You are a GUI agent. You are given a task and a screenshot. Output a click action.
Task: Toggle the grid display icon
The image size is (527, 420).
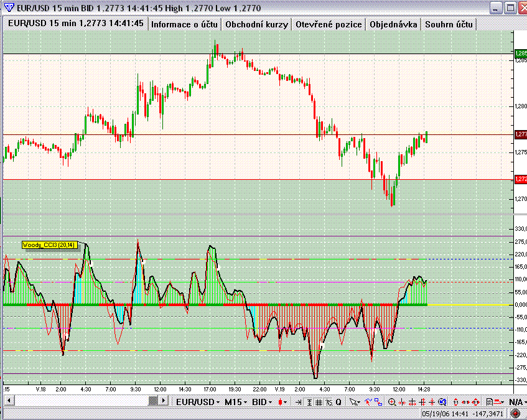319,402
